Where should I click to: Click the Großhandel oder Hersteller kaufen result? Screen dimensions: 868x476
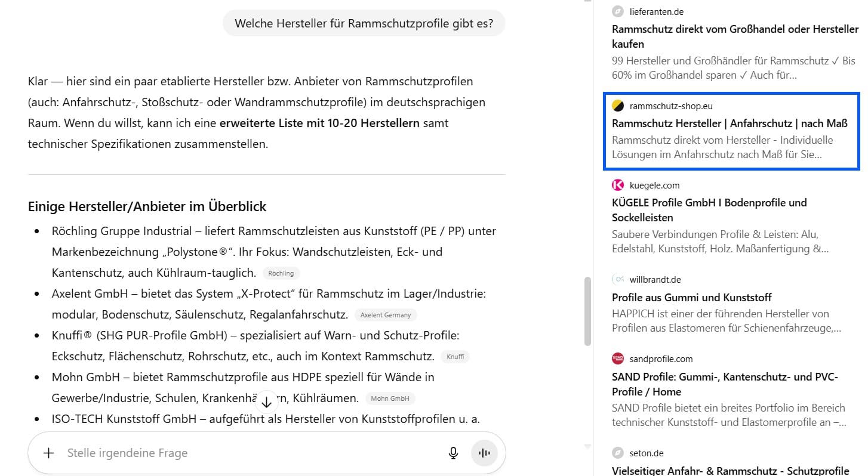(x=732, y=36)
